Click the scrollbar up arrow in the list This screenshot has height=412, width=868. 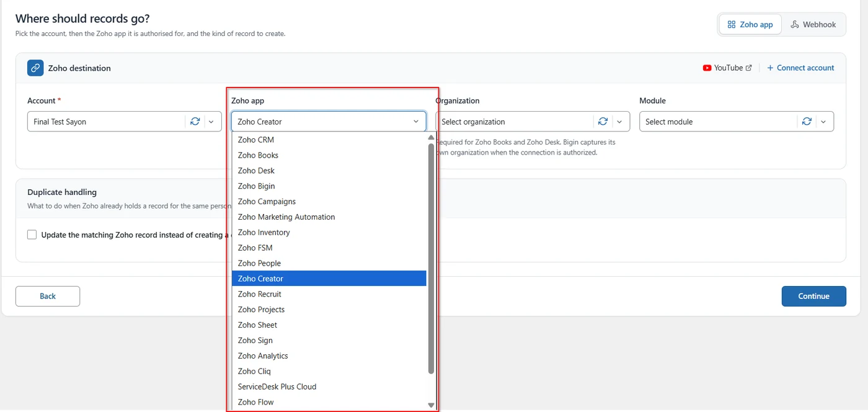coord(431,137)
